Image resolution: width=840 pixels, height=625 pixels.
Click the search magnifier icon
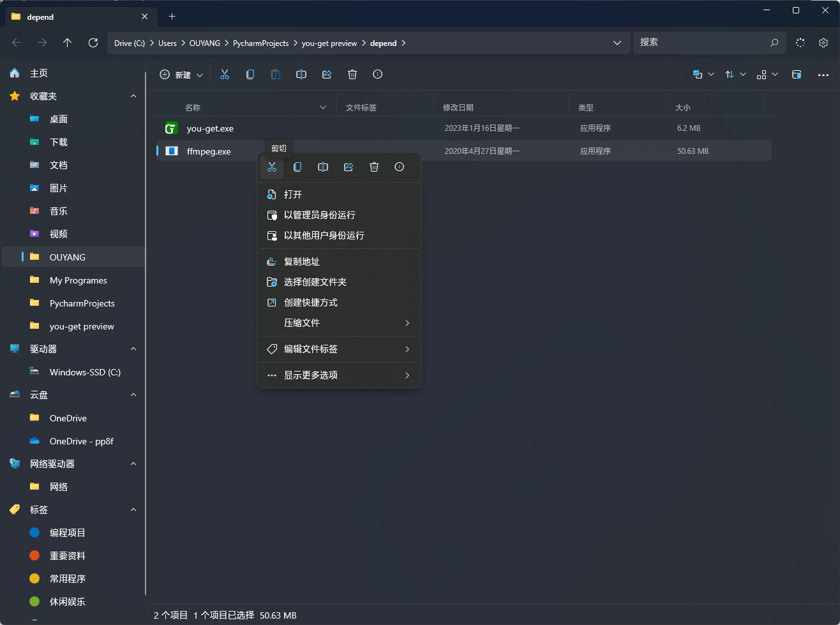click(x=774, y=43)
